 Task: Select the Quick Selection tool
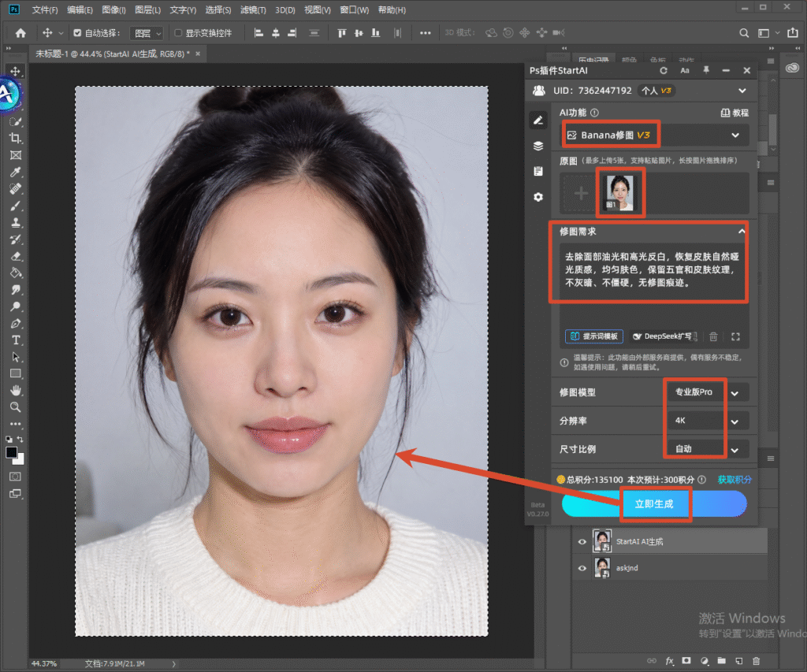(x=16, y=122)
